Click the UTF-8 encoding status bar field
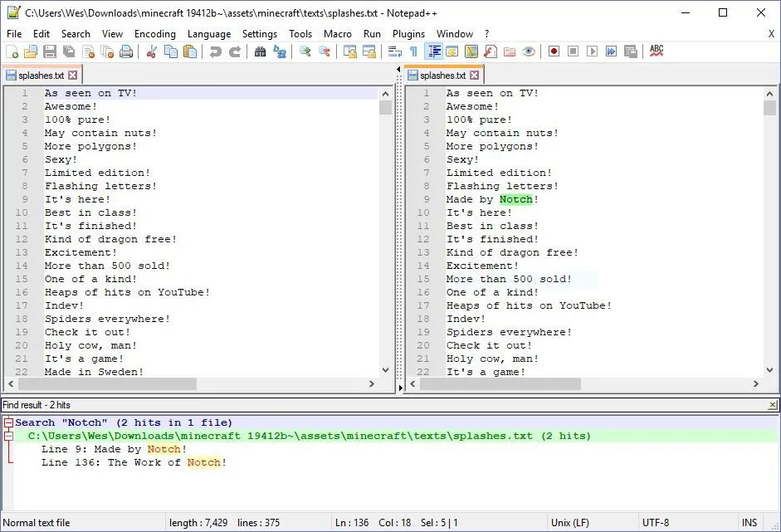Image resolution: width=781 pixels, height=532 pixels. tap(656, 523)
